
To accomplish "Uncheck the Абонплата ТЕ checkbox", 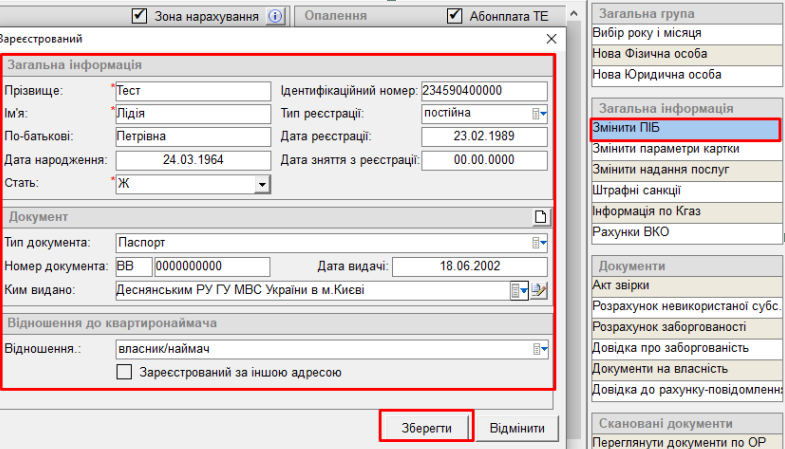I will [x=455, y=16].
